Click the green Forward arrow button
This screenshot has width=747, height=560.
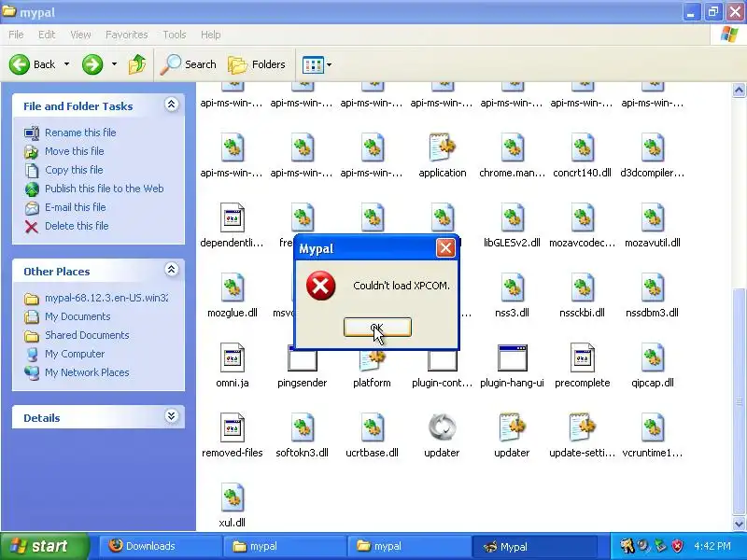click(x=92, y=64)
